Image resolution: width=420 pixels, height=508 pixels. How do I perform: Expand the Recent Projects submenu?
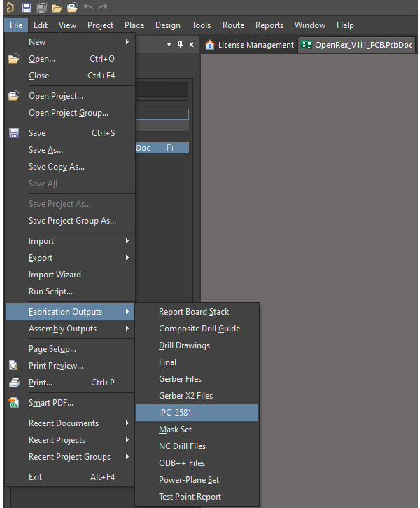(70, 440)
